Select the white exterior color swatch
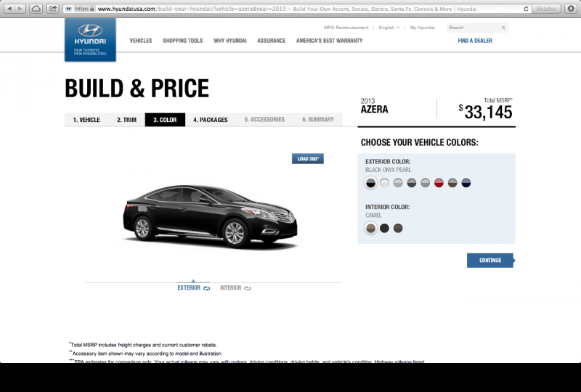 click(x=384, y=183)
